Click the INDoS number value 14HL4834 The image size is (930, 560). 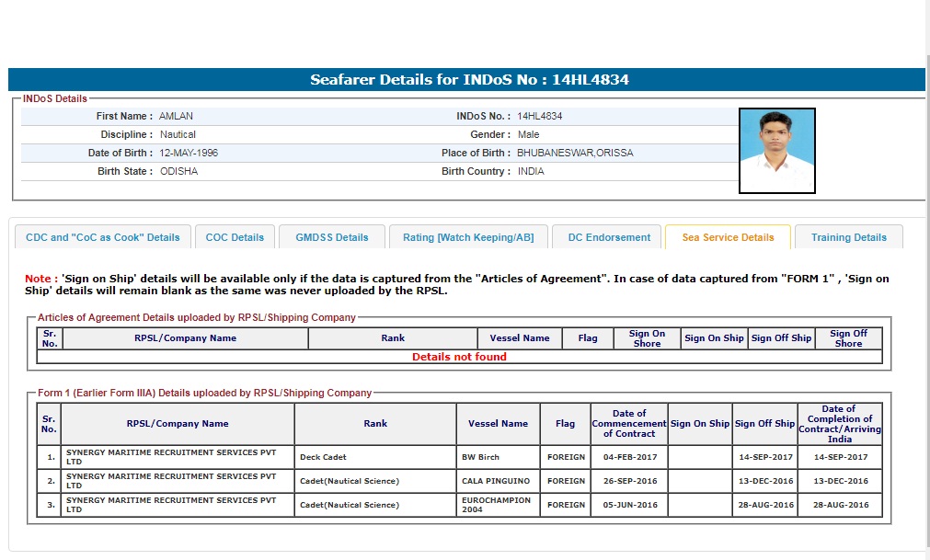click(x=540, y=117)
